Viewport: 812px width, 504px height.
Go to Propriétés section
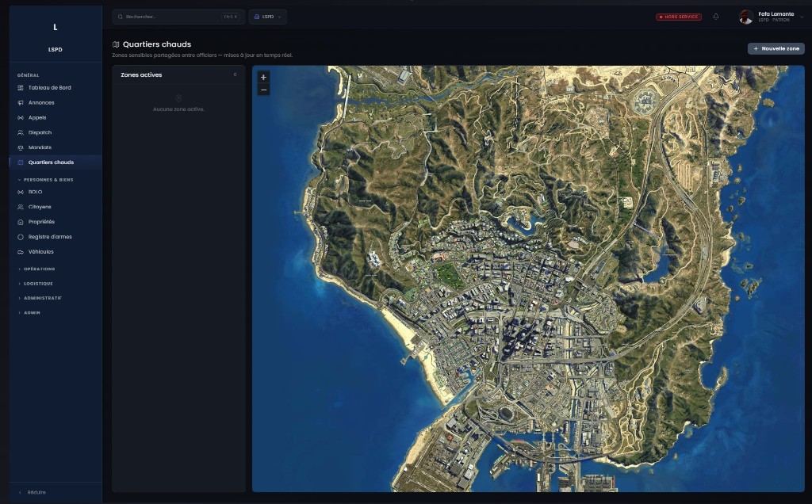coord(56,222)
